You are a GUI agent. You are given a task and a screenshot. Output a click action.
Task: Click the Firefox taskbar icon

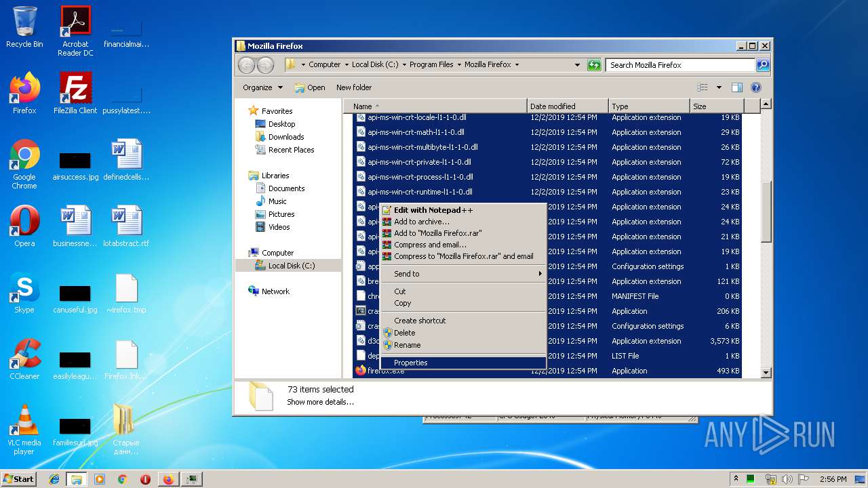click(x=168, y=479)
